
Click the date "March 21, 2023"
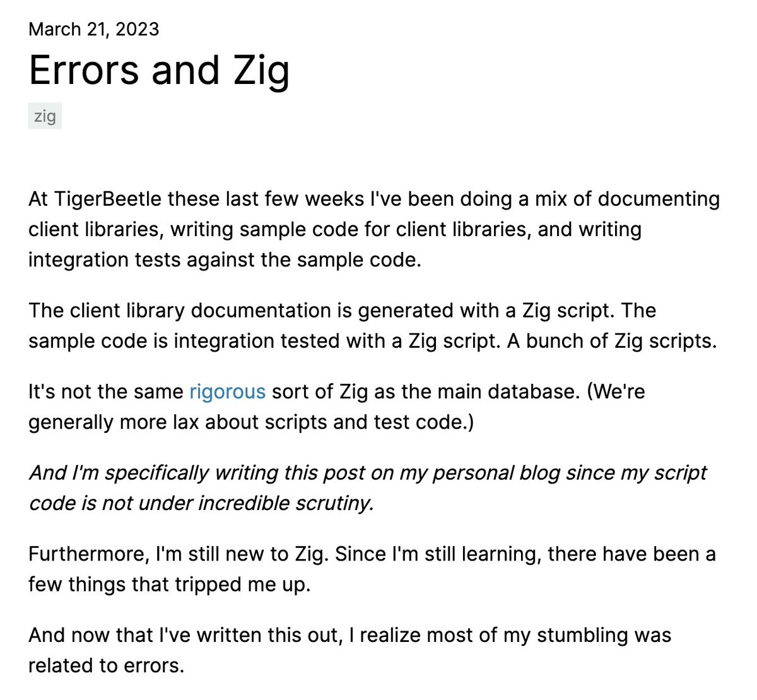click(x=93, y=29)
